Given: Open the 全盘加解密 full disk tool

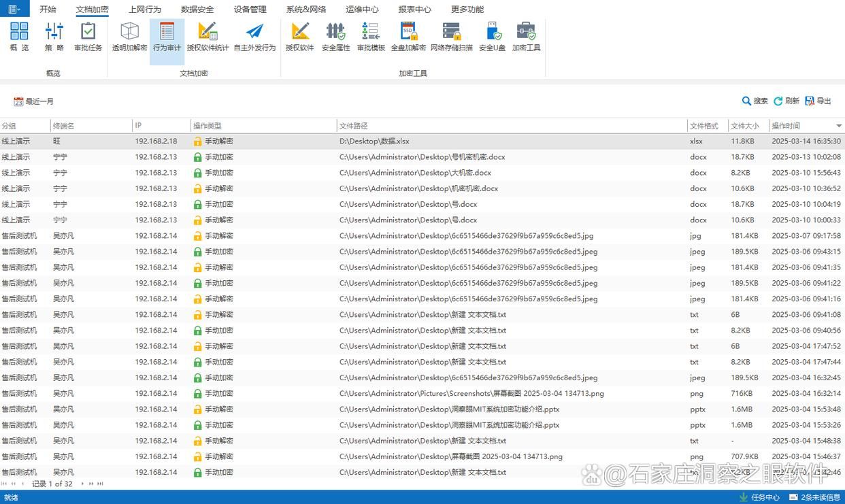Looking at the screenshot, I should click(408, 37).
